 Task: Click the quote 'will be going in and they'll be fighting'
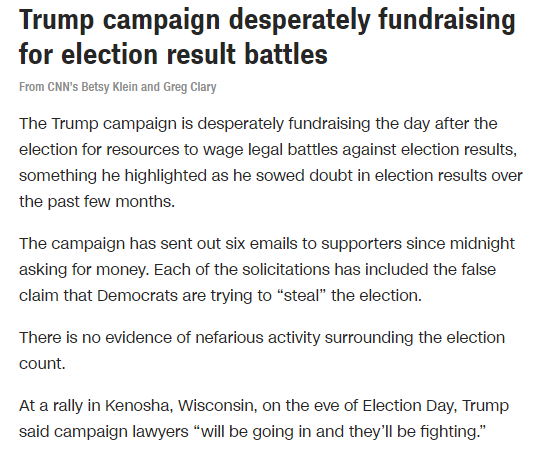pos(339,431)
